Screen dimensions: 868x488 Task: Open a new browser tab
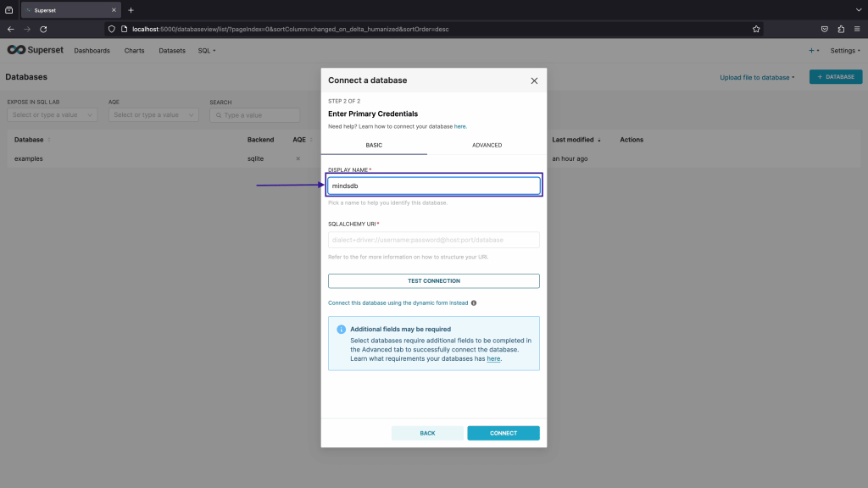[x=131, y=10]
